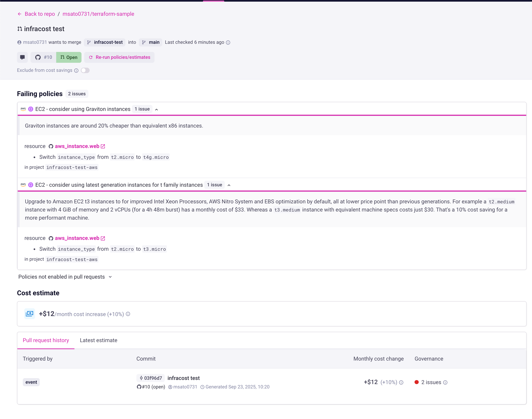Image resolution: width=532 pixels, height=419 pixels.
Task: Click the event trigger badge
Action: [x=31, y=382]
